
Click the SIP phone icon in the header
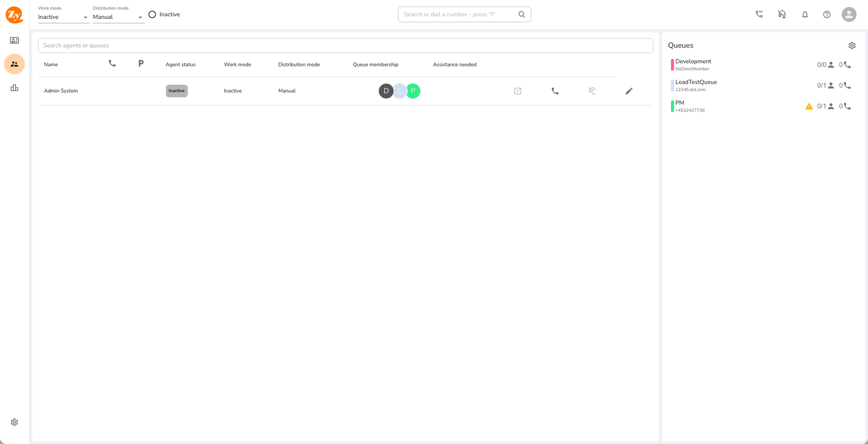pos(759,14)
